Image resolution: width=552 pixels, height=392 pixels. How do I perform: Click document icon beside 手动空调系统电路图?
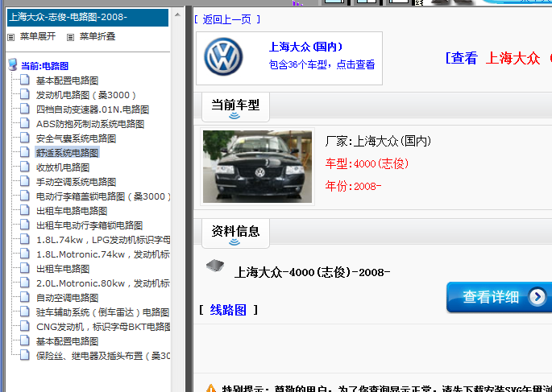coord(25,181)
